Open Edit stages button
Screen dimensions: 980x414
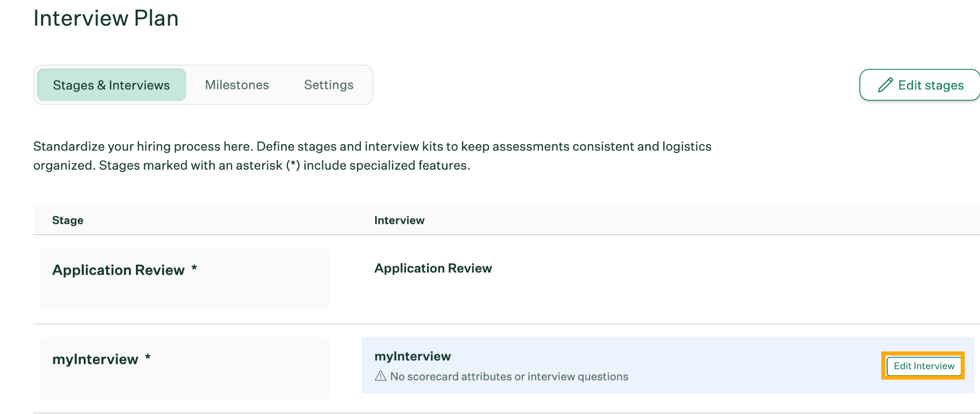point(920,85)
